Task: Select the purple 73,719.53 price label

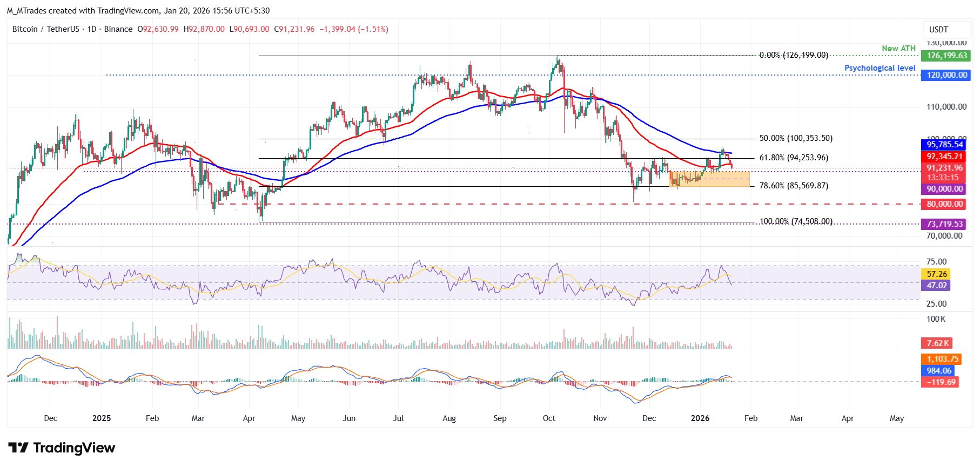Action: pyautogui.click(x=944, y=224)
